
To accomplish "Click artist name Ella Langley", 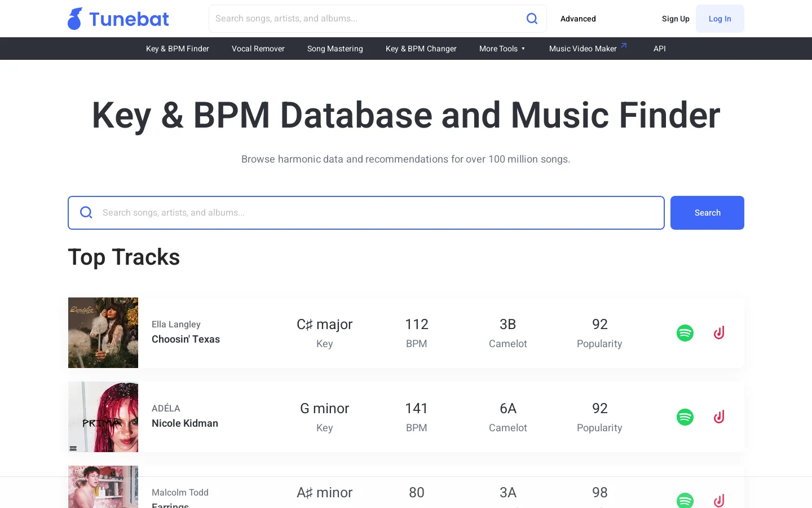I will (176, 324).
